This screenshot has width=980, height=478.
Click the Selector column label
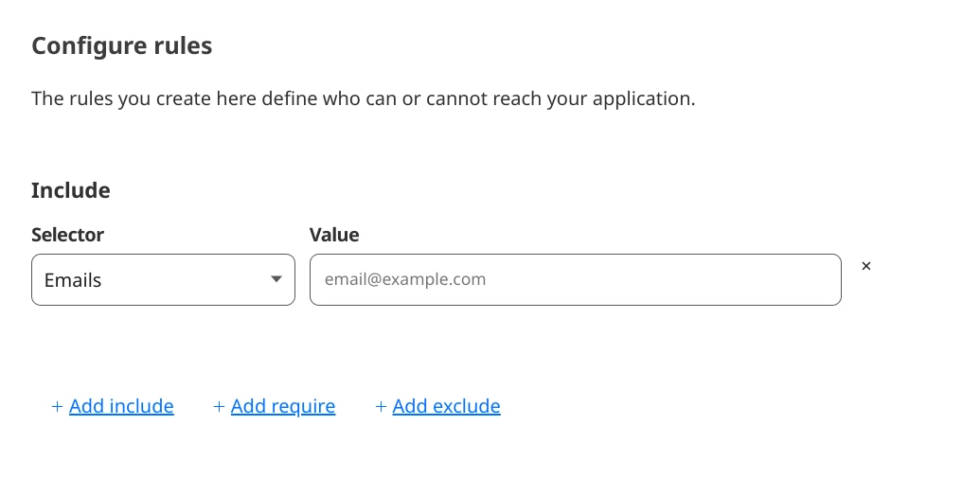click(x=67, y=235)
